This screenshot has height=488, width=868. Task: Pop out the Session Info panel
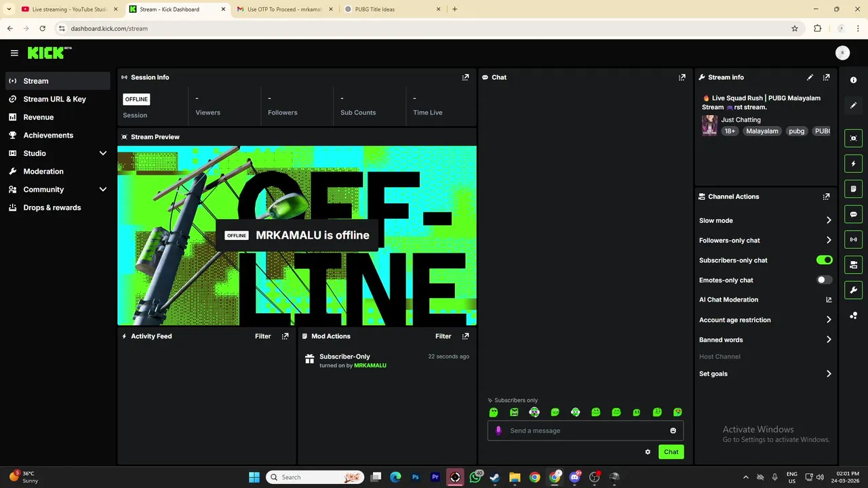[465, 77]
